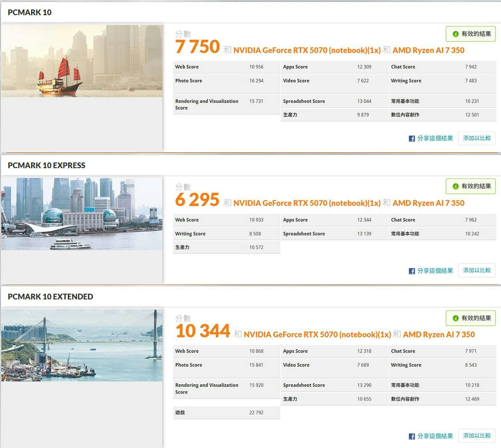Click Extended Web Score value 10 868
Screen dimensions: 501x448
pyautogui.click(x=256, y=351)
